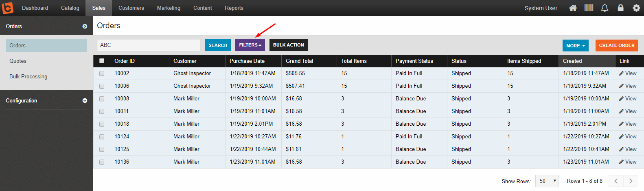Open the barcode scanner icon
Image resolution: width=644 pixels, height=191 pixels.
pos(589,8)
